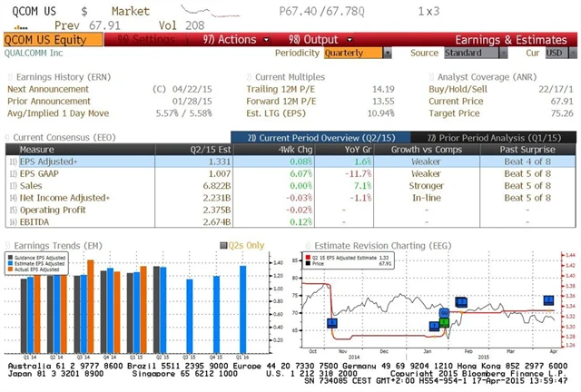Click the rightmost blue April chart marker
Viewport: 581px width, 392px height.
pyautogui.click(x=548, y=300)
